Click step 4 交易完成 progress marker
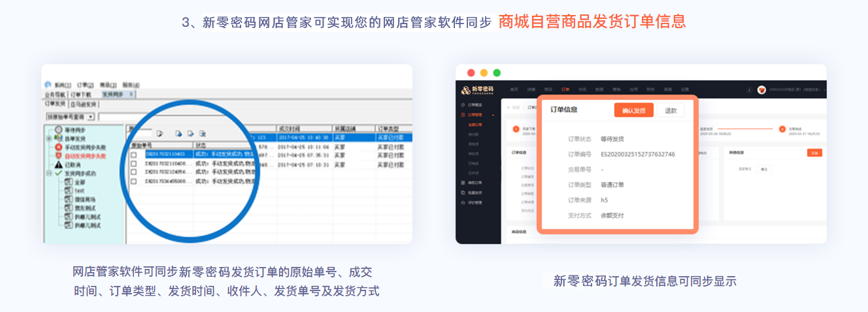 [782, 129]
